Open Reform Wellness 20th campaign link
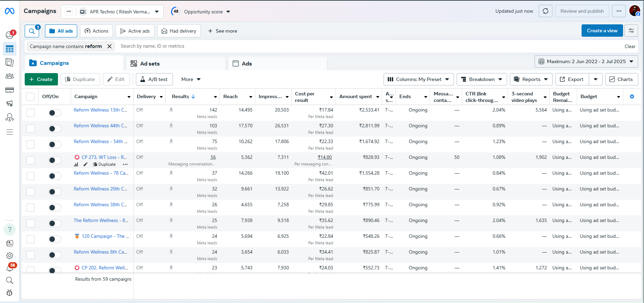644x303 pixels. (x=100, y=189)
